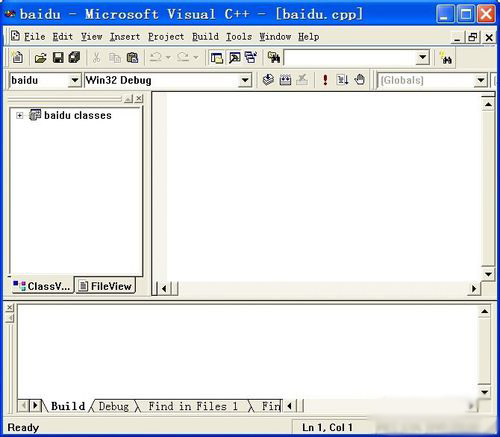The width and height of the screenshot is (500, 437).
Task: Select the Debug output tab
Action: (x=114, y=406)
